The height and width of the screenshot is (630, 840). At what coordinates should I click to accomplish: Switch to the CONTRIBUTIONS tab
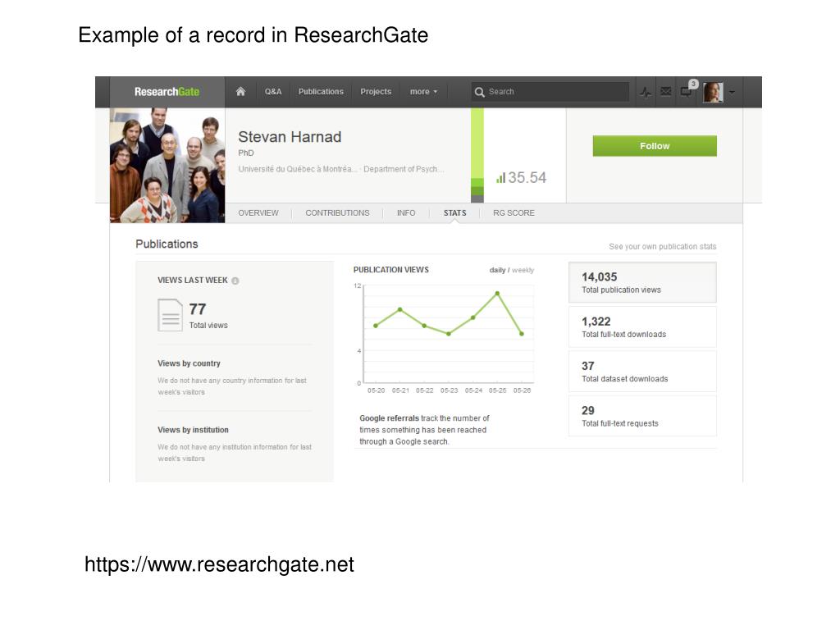[337, 212]
